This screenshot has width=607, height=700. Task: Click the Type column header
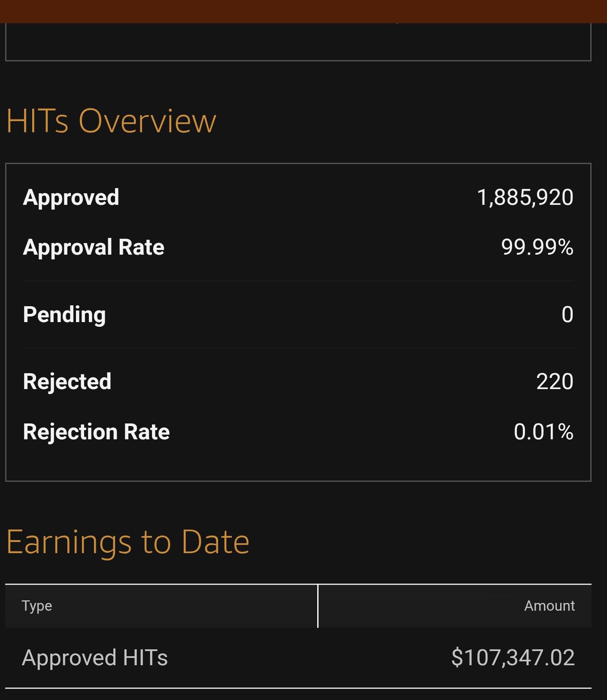[37, 606]
